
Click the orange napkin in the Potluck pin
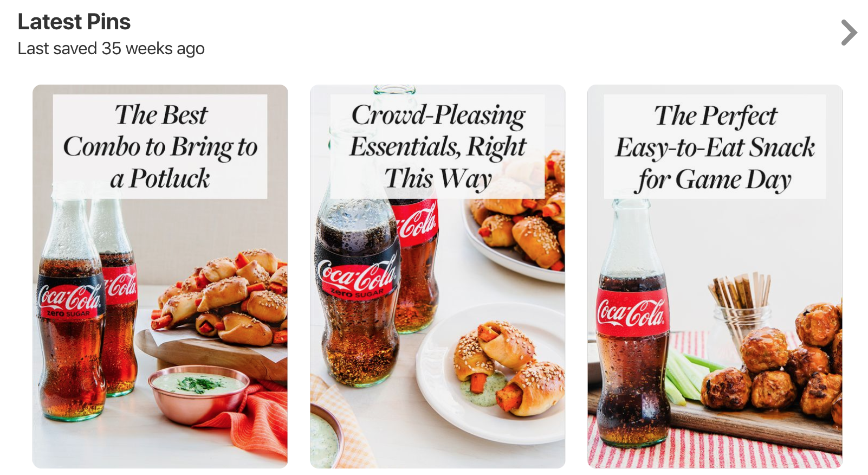[x=255, y=418]
